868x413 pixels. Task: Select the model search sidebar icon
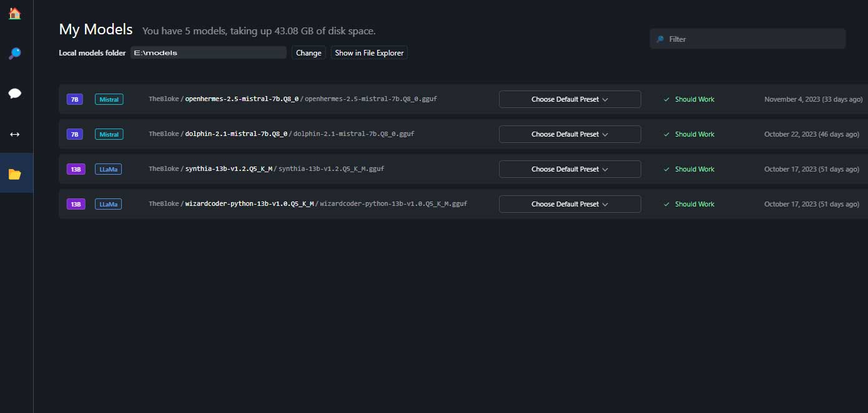click(14, 54)
